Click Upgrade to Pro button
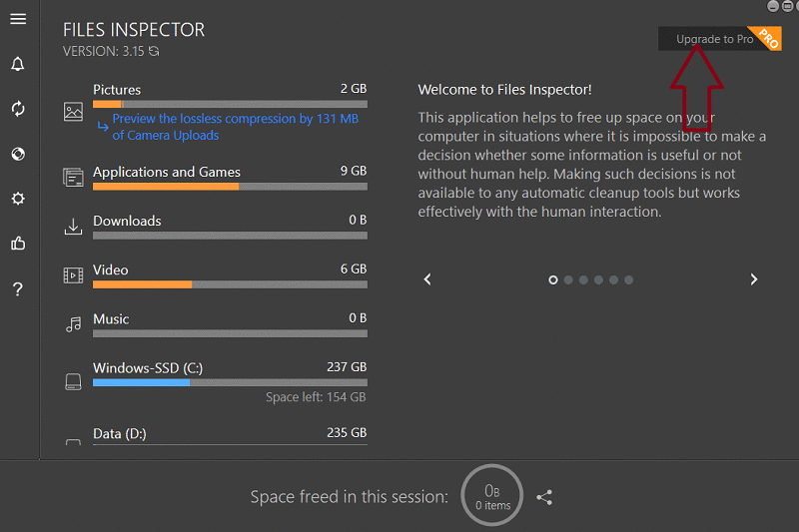 tap(714, 39)
